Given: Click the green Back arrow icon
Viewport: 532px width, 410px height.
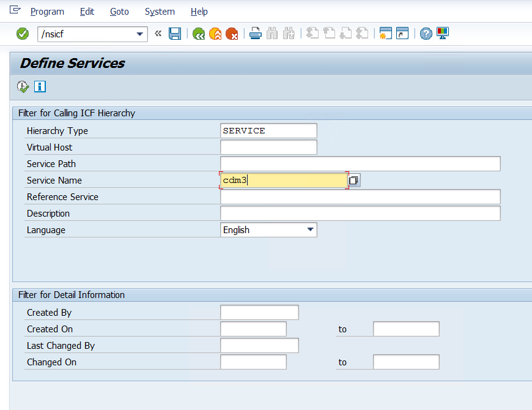Looking at the screenshot, I should pyautogui.click(x=198, y=34).
